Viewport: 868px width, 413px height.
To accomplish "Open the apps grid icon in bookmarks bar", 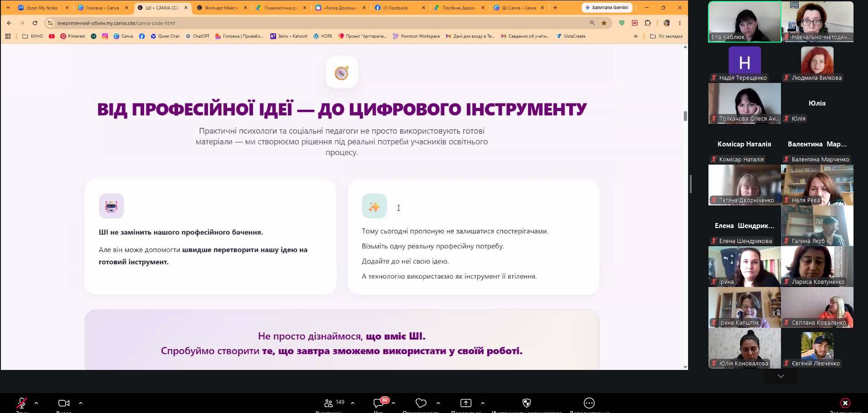I will (8, 36).
